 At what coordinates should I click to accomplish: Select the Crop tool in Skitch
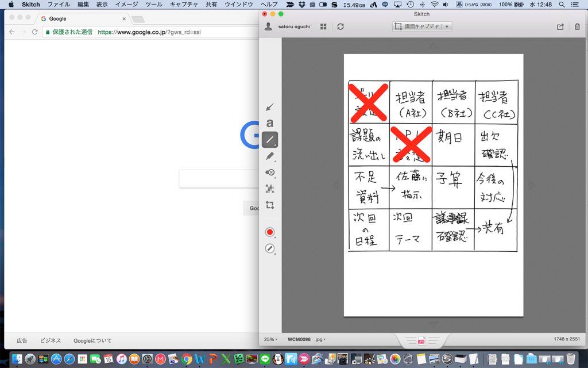coord(270,205)
